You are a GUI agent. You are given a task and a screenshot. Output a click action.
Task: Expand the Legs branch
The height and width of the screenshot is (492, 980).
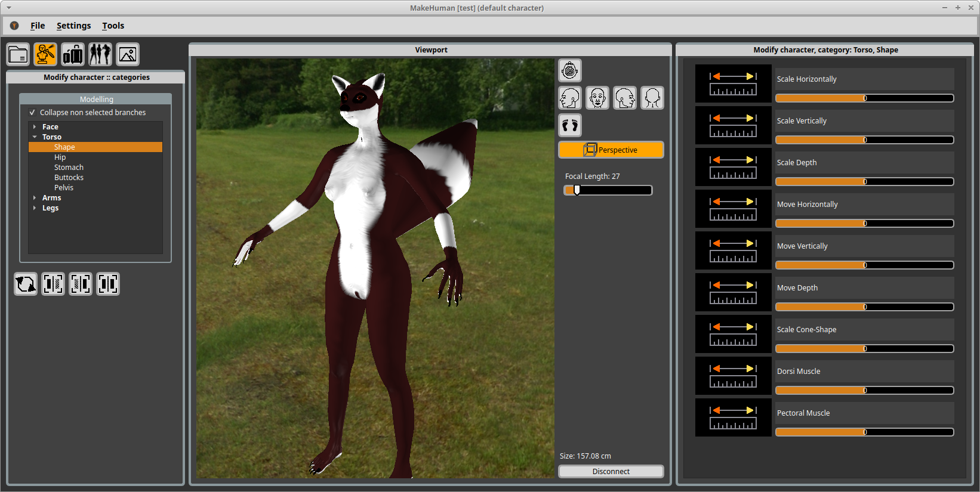click(x=35, y=208)
